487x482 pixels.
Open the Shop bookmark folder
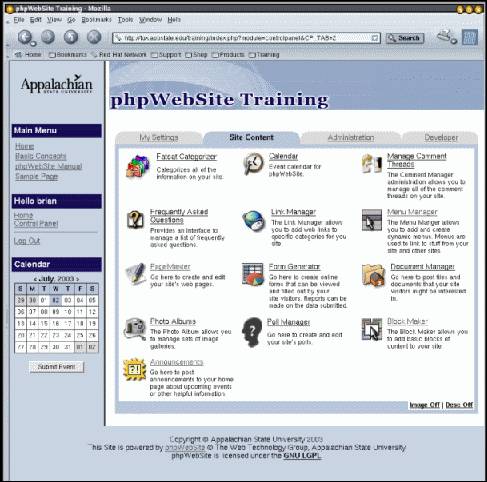click(x=196, y=55)
